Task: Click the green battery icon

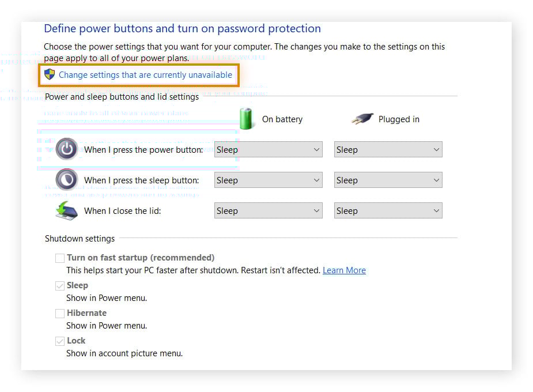Action: coord(247,119)
